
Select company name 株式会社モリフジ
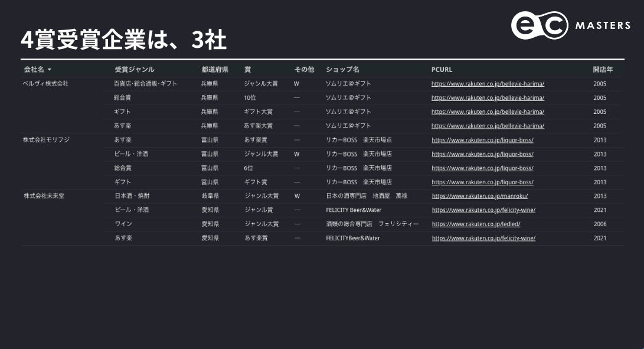(47, 140)
